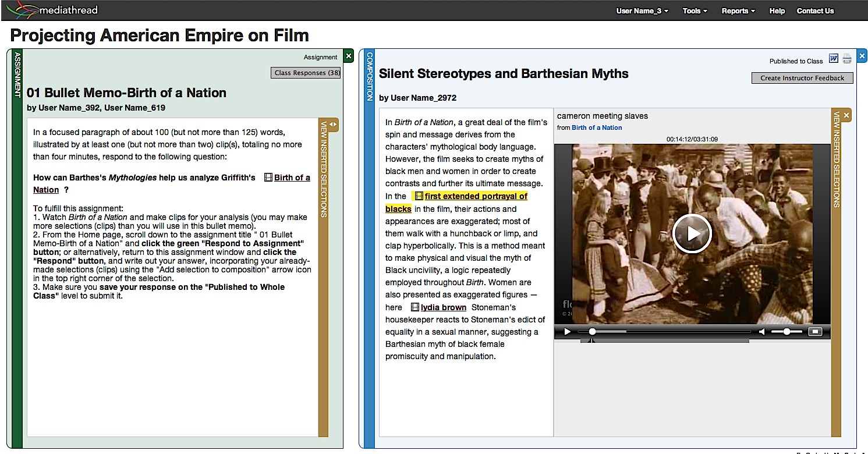
Task: Click the mediathread logo
Action: [52, 10]
